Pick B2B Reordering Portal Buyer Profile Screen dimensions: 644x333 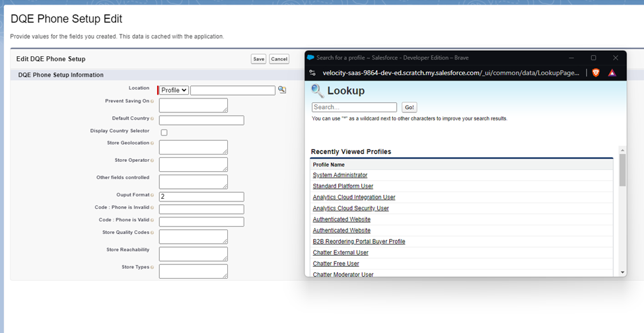pyautogui.click(x=359, y=241)
